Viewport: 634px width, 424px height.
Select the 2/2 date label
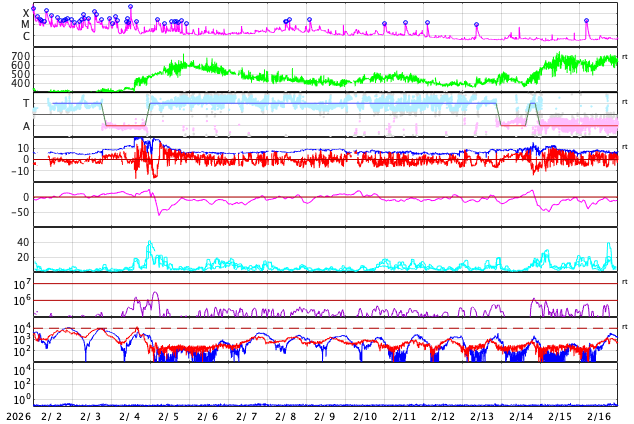[51, 416]
